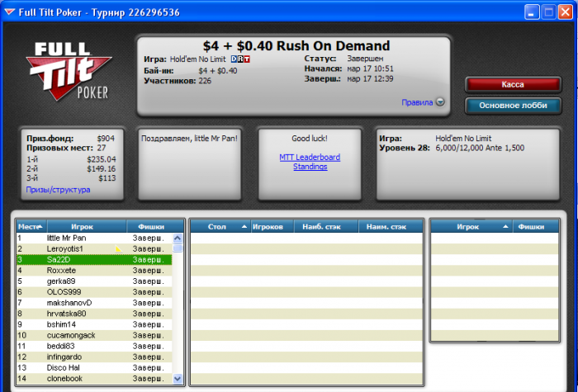Sort players by the Место column

click(x=31, y=227)
